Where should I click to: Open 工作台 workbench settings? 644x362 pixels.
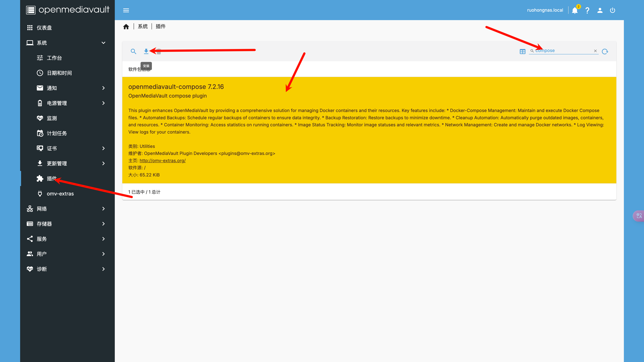click(x=67, y=58)
